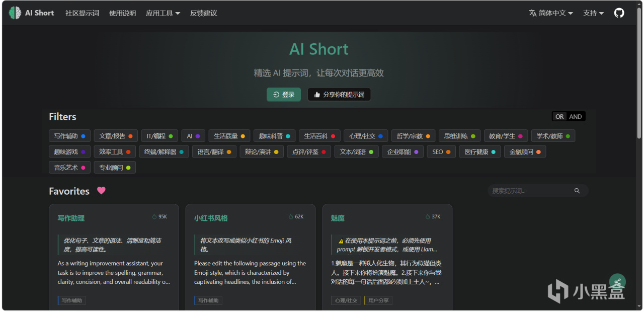This screenshot has width=644, height=312.
Task: Enable the 文本/词语 filter
Action: 356,151
